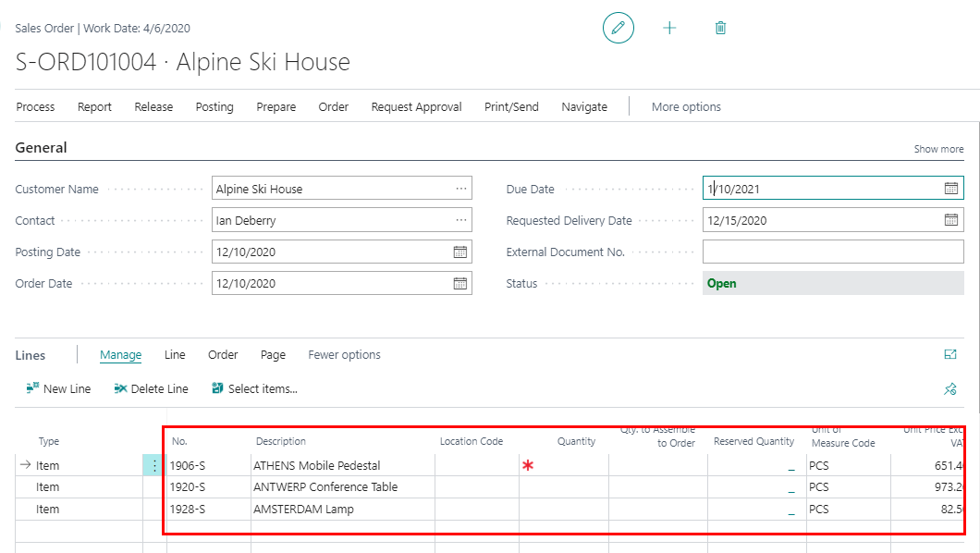This screenshot has height=553, width=980.
Task: Click Quantity cell for ATHENS Mobile Pedestal
Action: click(x=564, y=465)
